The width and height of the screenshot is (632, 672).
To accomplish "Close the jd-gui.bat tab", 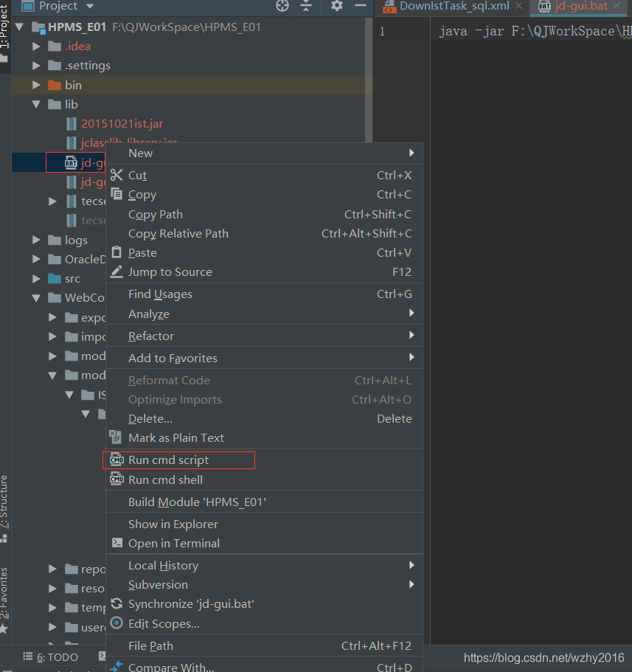I will click(617, 6).
